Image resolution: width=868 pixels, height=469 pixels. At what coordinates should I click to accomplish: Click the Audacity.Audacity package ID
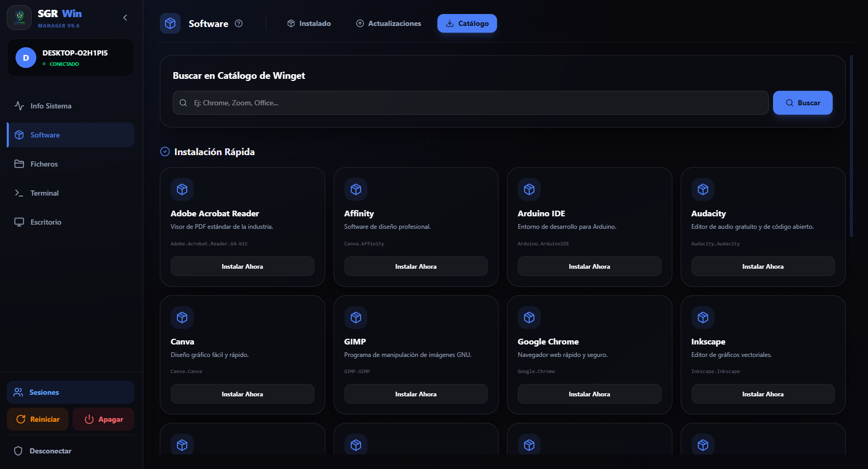pos(715,244)
